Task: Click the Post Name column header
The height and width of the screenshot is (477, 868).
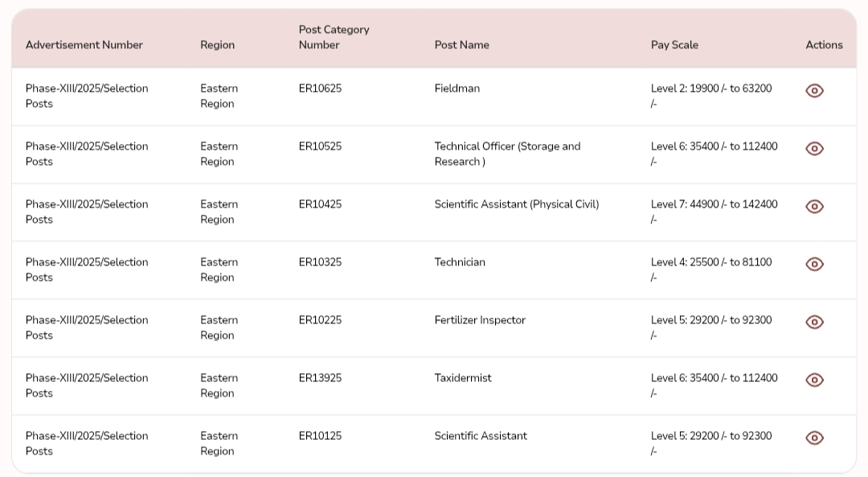Action: click(461, 45)
